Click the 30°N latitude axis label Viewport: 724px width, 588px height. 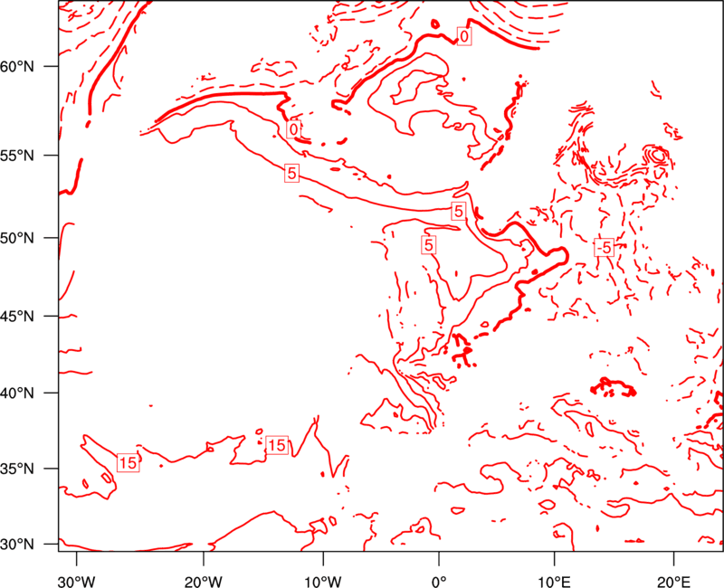[x=17, y=545]
